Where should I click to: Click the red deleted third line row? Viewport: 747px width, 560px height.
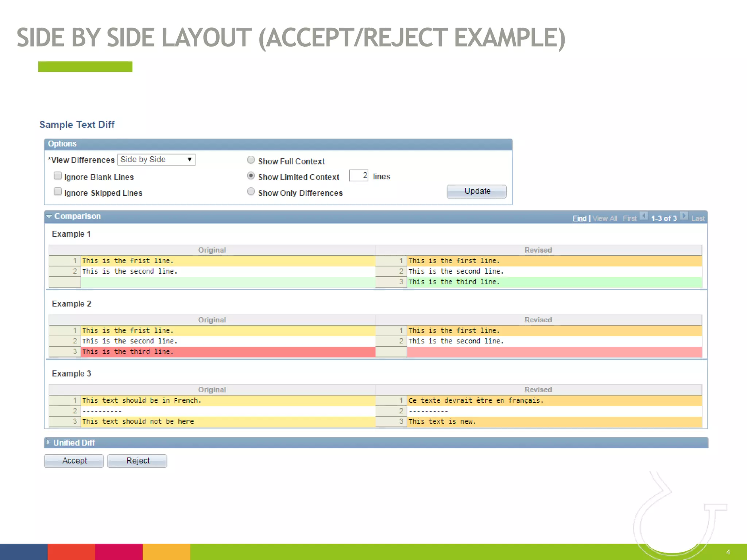[x=212, y=352]
